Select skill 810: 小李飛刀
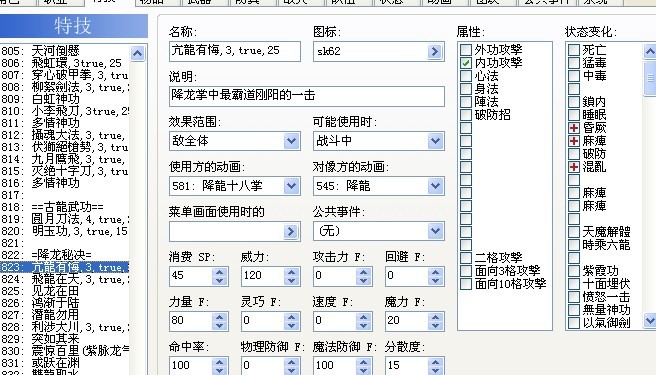The image size is (656, 375). click(x=65, y=111)
